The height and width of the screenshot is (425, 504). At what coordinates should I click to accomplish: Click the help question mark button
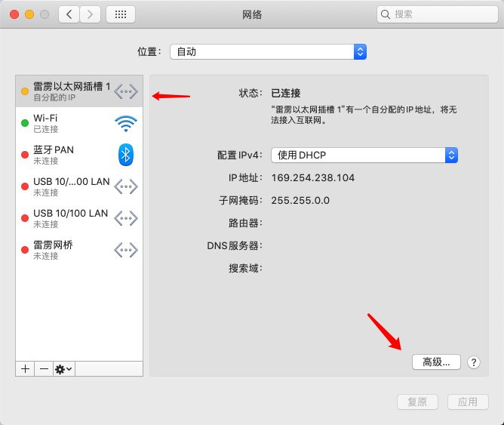pos(473,362)
